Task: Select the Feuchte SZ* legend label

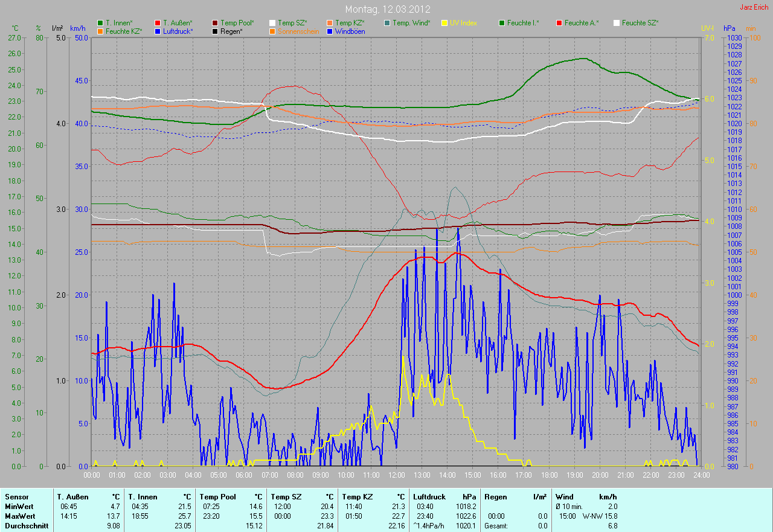Action: (x=640, y=23)
